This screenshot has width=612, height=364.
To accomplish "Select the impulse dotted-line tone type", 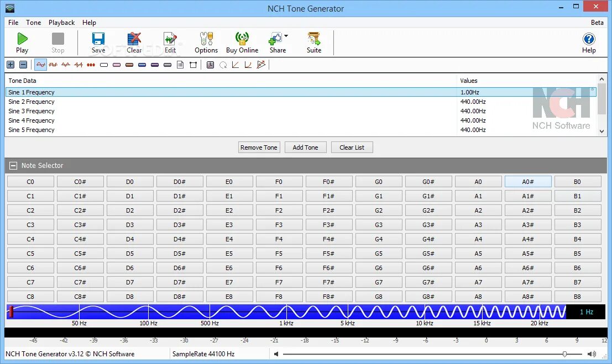I will point(91,65).
